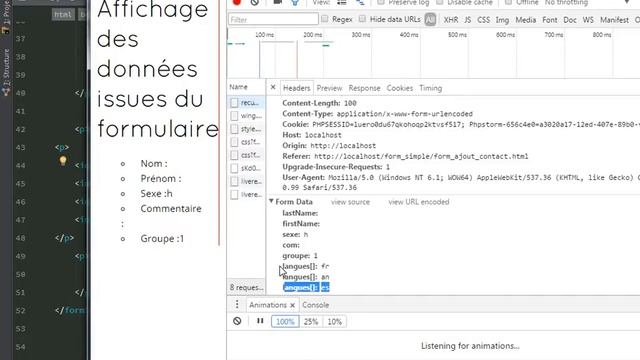Screen dimensions: 640x360
Task: Click the red record network log button
Action: [237, 2]
